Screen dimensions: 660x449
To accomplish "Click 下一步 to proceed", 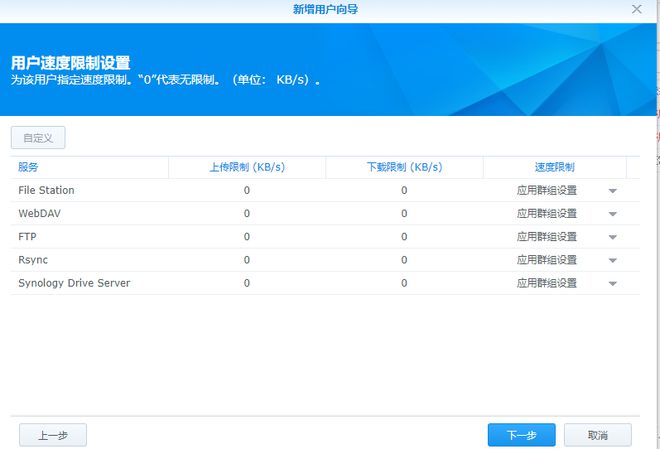I will pos(521,435).
